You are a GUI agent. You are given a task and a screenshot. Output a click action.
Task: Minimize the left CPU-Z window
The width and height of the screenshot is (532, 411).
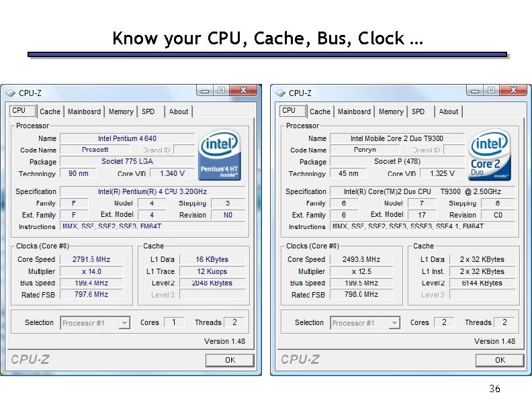pyautogui.click(x=205, y=91)
